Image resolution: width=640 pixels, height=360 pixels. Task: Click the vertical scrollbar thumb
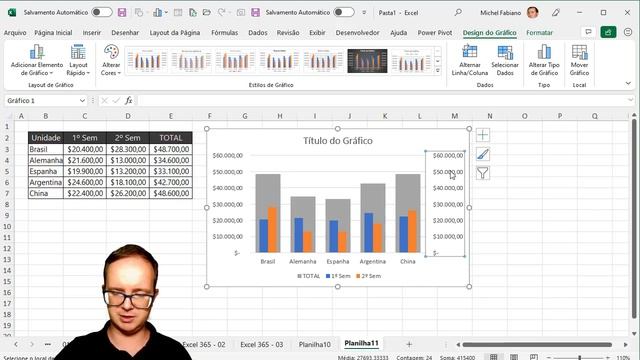(634, 218)
